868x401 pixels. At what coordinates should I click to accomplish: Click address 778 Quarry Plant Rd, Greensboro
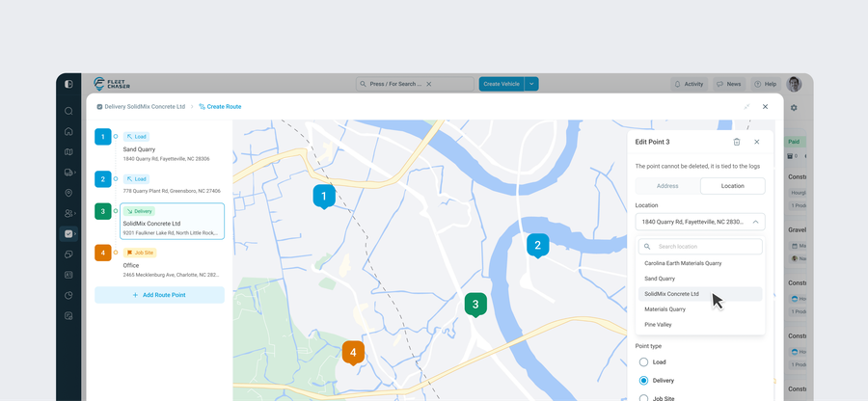coord(172,191)
